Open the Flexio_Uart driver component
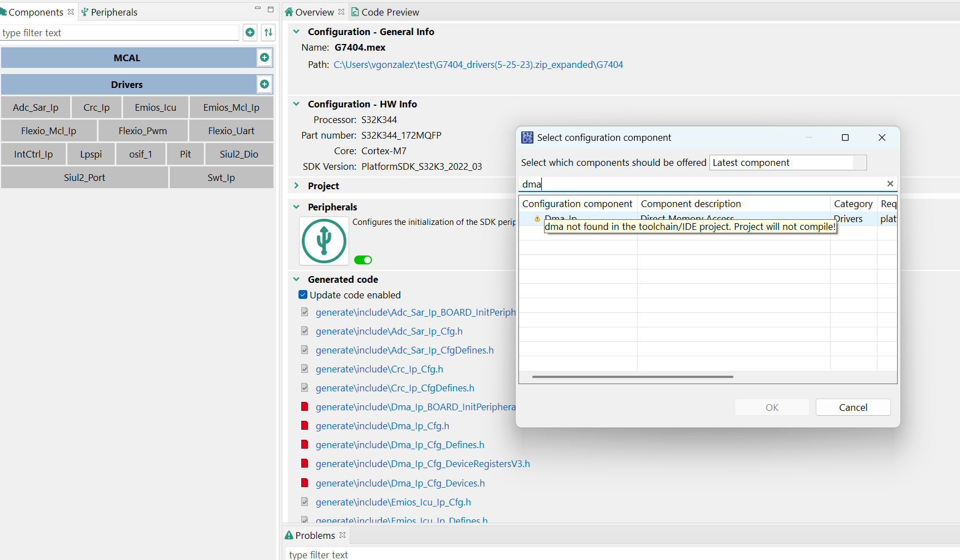The height and width of the screenshot is (560, 960). 231,131
